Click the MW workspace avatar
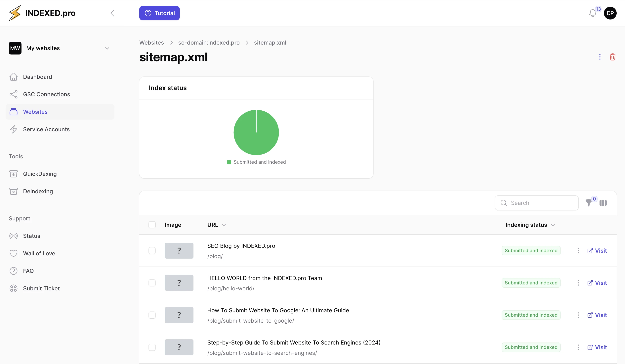This screenshot has width=625, height=364. click(15, 48)
